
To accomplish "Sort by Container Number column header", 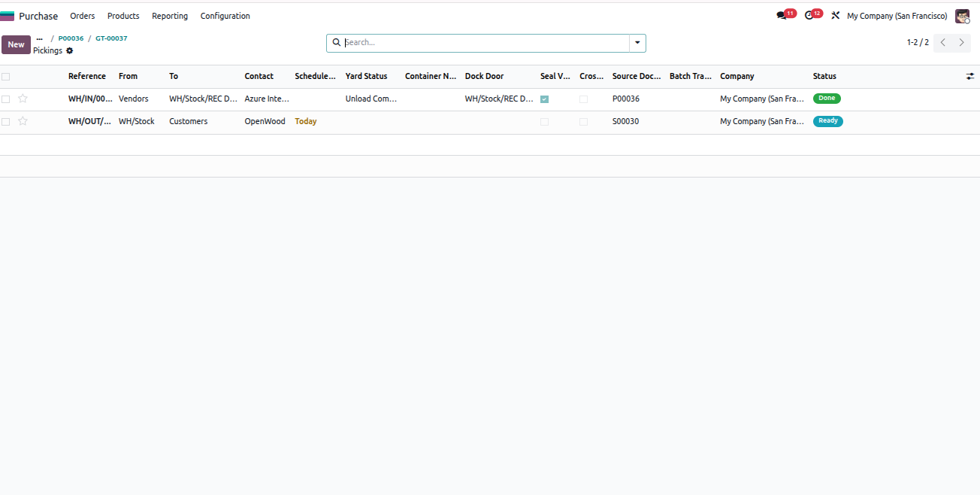I will click(x=431, y=76).
